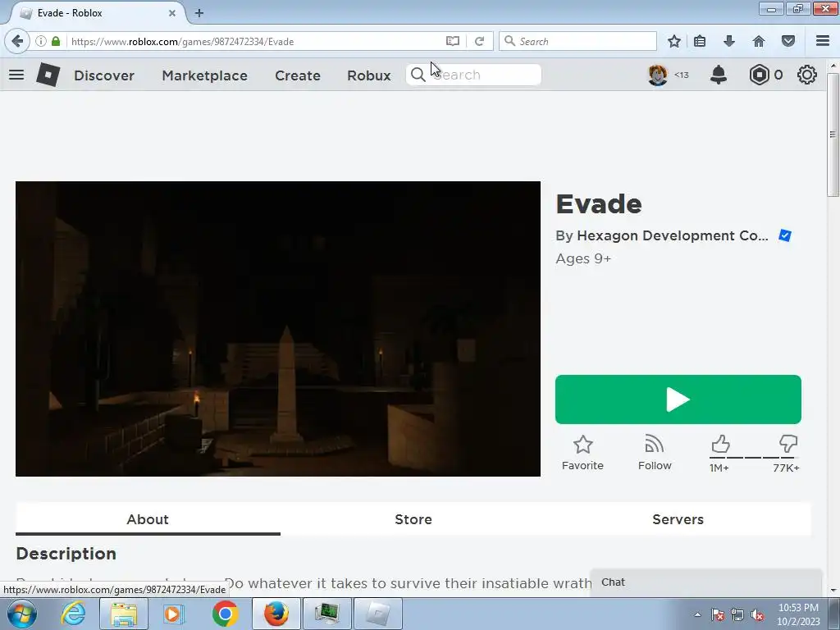
Task: Select the Evade - Roblox browser tab
Action: coord(97,13)
